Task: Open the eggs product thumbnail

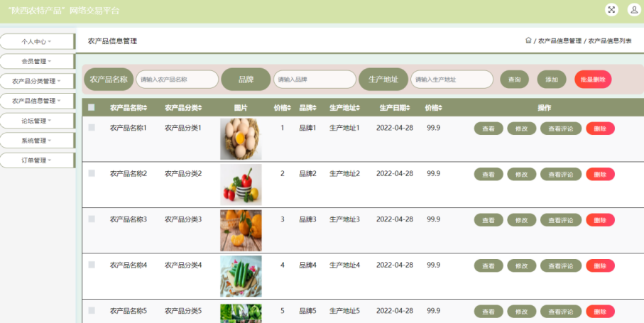Action: pyautogui.click(x=241, y=139)
